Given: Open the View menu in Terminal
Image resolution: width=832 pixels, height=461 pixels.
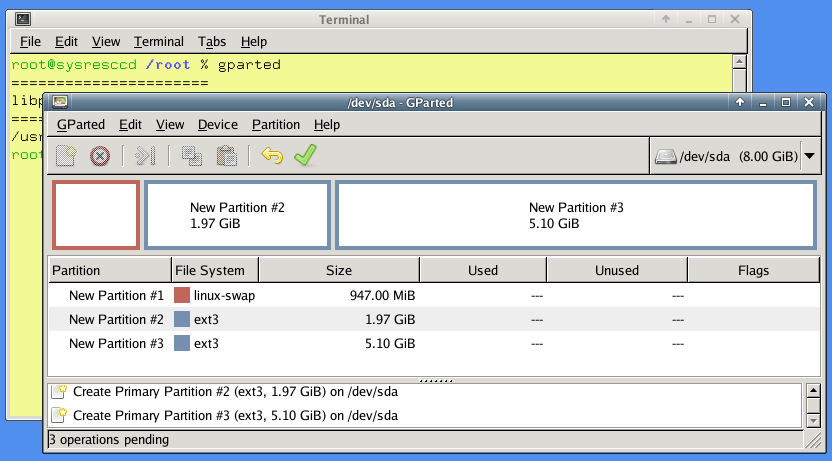Looking at the screenshot, I should (106, 41).
